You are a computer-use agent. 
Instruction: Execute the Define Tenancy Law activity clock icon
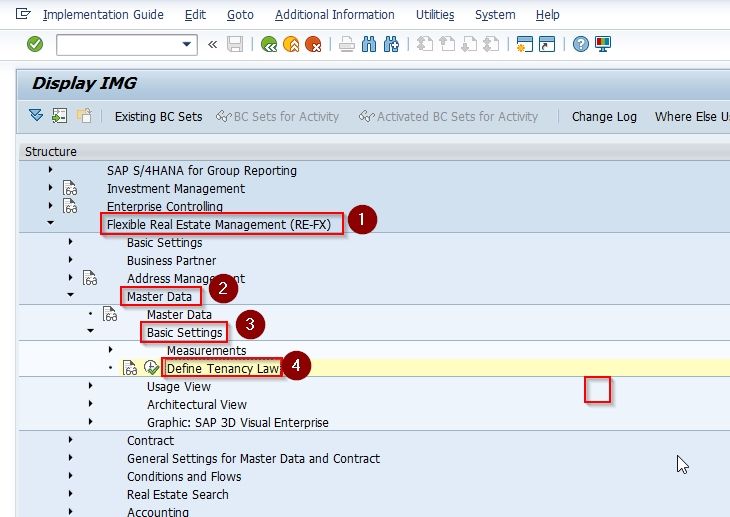151,367
